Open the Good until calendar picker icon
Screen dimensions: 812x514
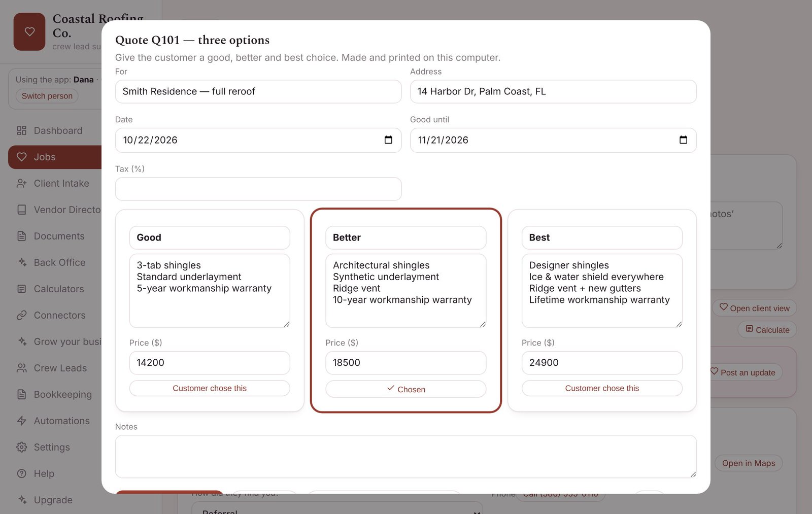pyautogui.click(x=683, y=140)
